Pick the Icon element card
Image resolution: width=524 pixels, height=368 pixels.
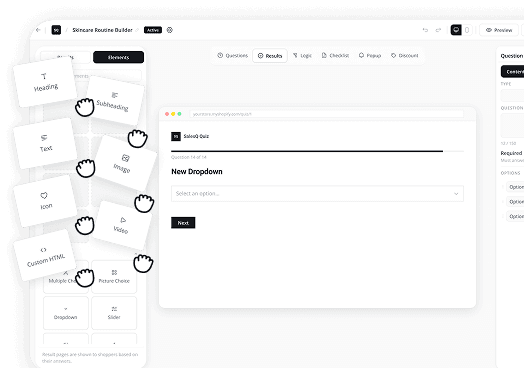pyautogui.click(x=45, y=201)
